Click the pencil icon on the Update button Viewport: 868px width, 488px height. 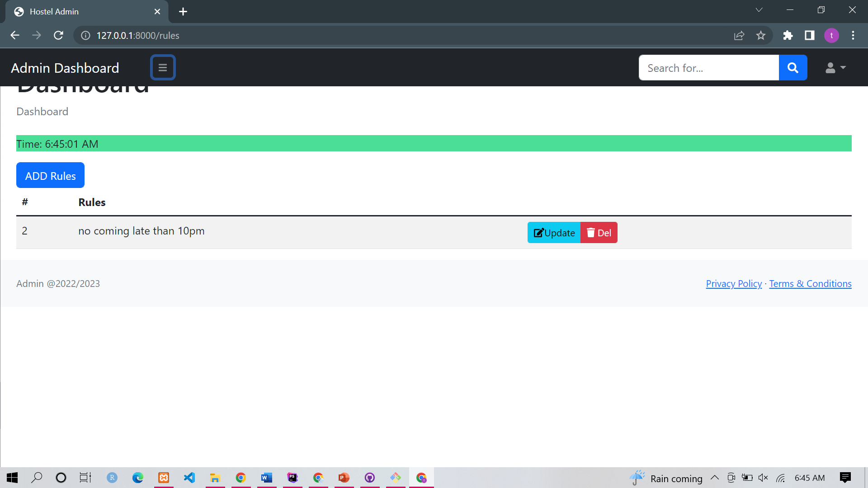(x=538, y=232)
